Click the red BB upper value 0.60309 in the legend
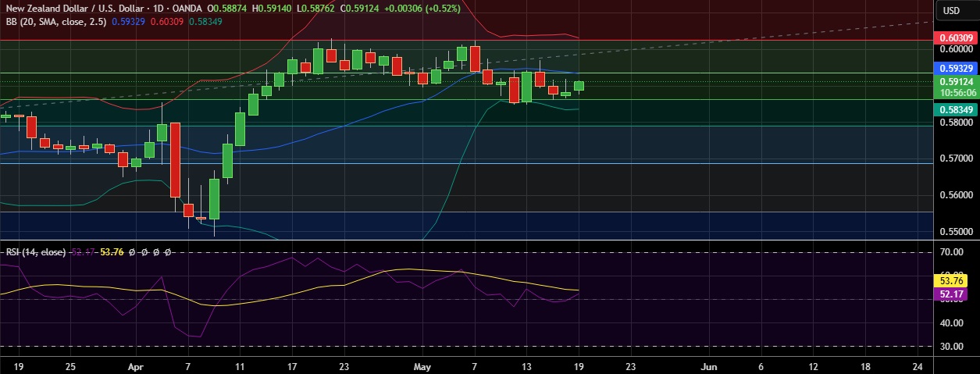Viewport: 980px width, 374px height. point(167,21)
